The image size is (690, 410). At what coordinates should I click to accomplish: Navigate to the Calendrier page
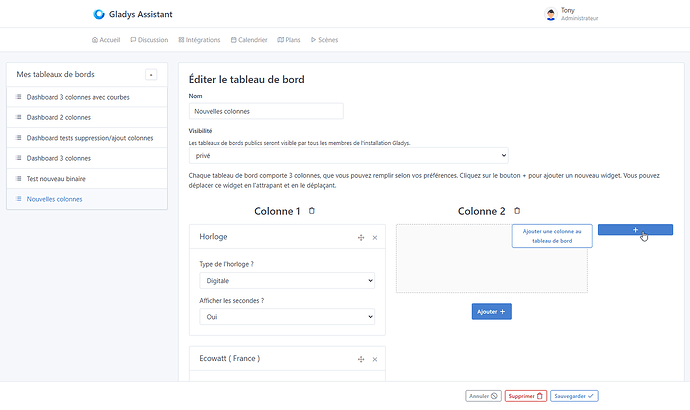tap(249, 40)
